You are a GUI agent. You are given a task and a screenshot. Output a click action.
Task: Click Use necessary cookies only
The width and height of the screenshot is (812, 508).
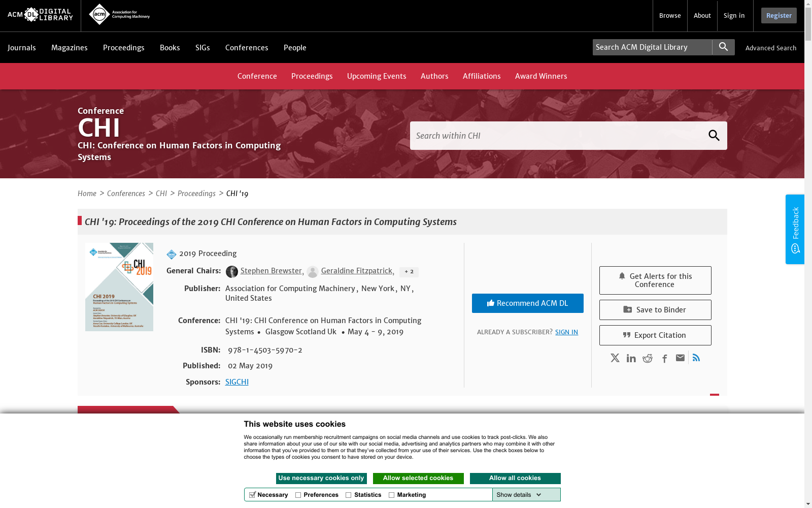[321, 479]
